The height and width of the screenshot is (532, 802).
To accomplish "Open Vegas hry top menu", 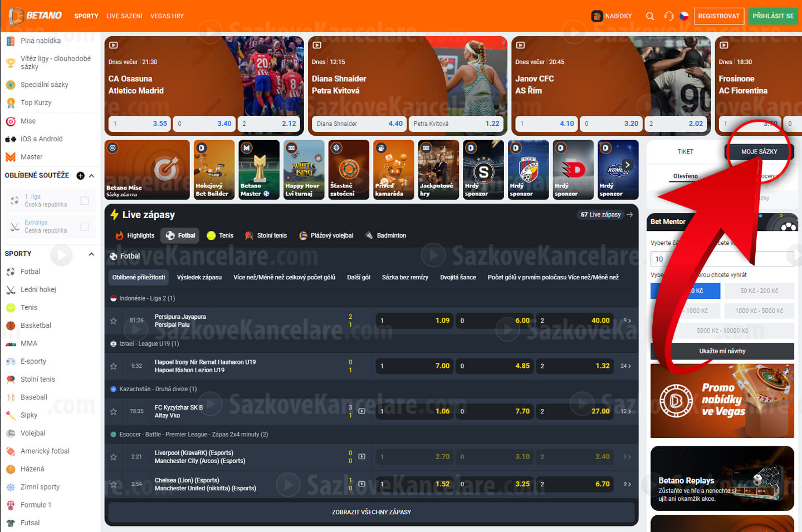I will (x=167, y=16).
